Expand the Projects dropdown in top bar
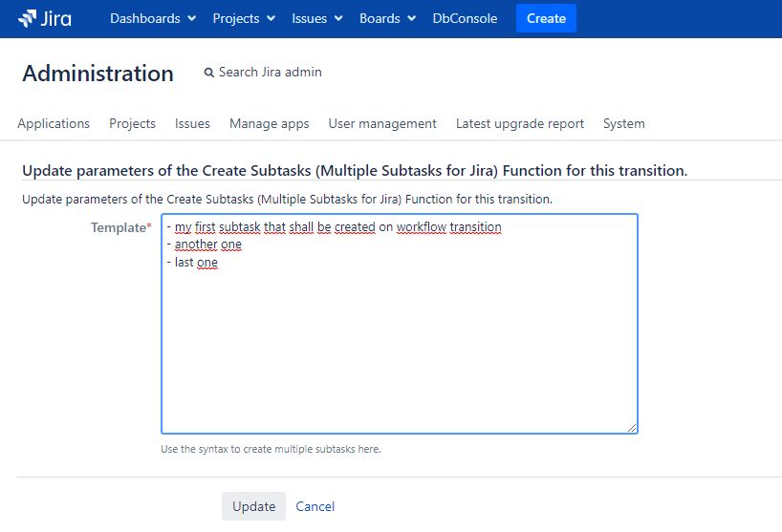The height and width of the screenshot is (532, 782). click(x=244, y=18)
